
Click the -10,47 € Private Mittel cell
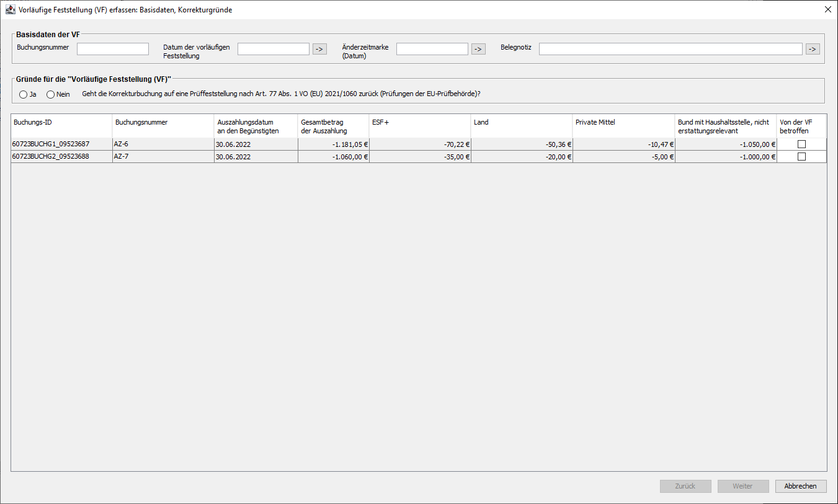(624, 144)
